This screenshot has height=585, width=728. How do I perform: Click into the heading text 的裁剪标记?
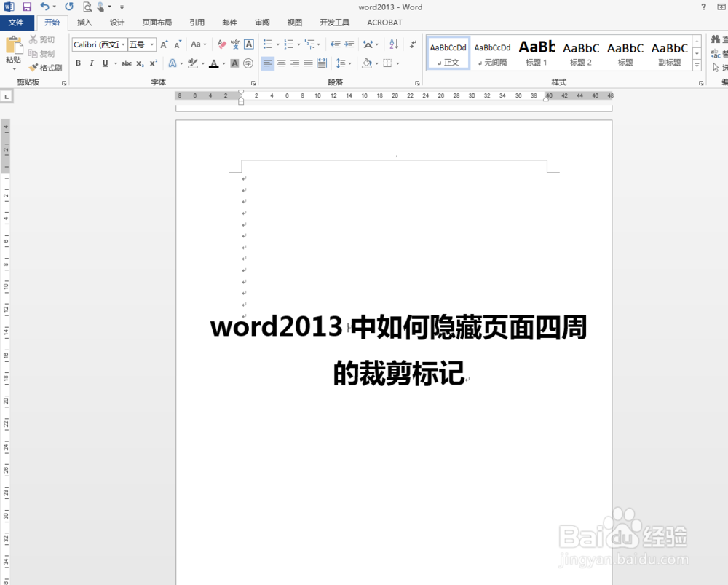399,373
